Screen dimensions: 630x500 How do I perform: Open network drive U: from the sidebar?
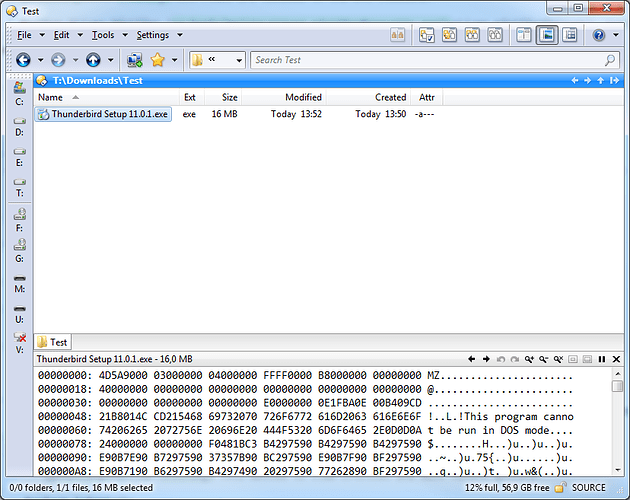click(19, 314)
